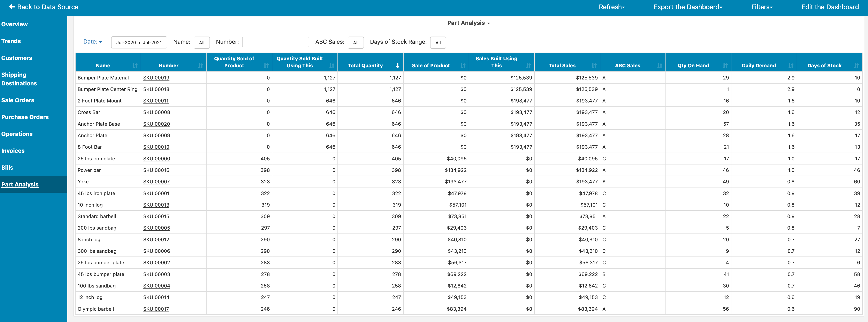Sort by Qty On Hand icon
The height and width of the screenshot is (322, 868).
(725, 66)
